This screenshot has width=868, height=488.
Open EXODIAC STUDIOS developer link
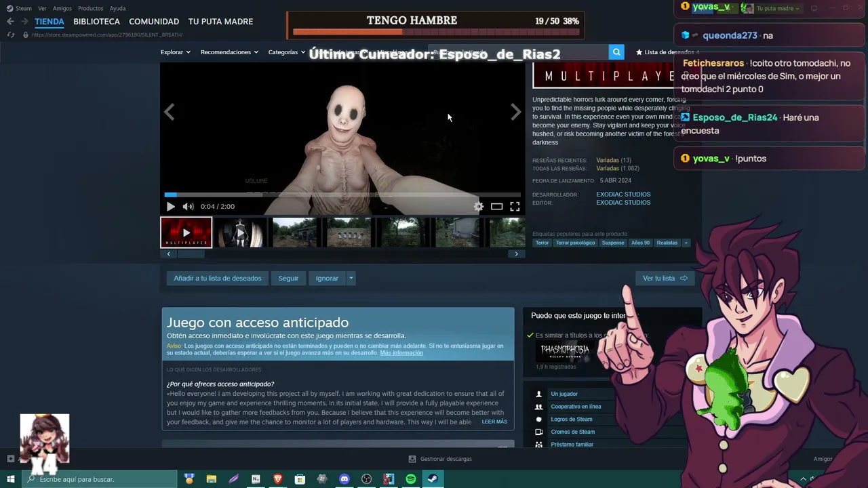tap(623, 195)
